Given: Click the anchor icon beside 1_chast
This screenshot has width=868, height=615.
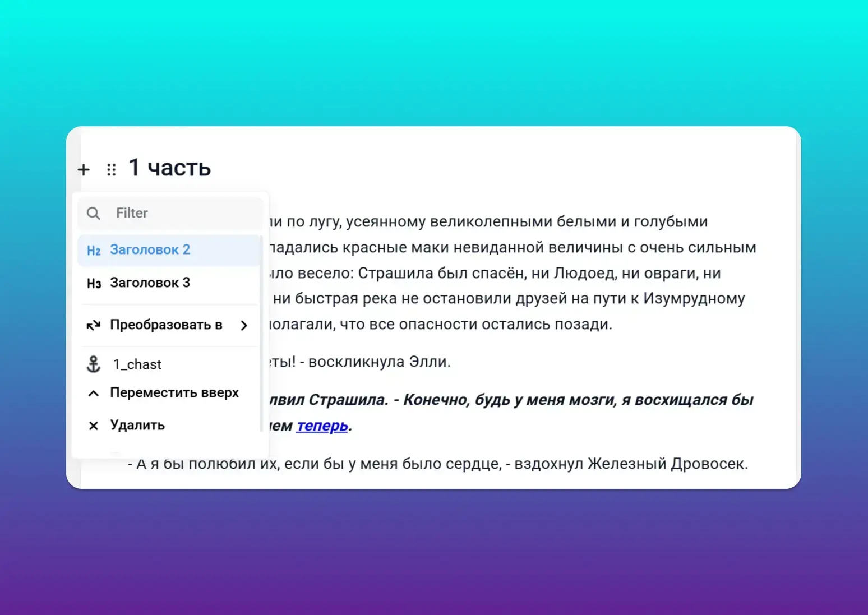Looking at the screenshot, I should pos(94,364).
